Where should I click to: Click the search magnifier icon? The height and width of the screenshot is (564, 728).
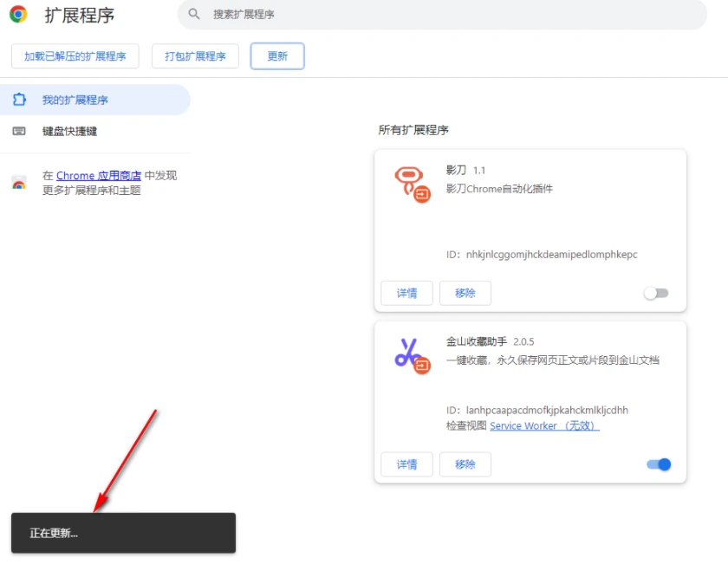point(194,15)
